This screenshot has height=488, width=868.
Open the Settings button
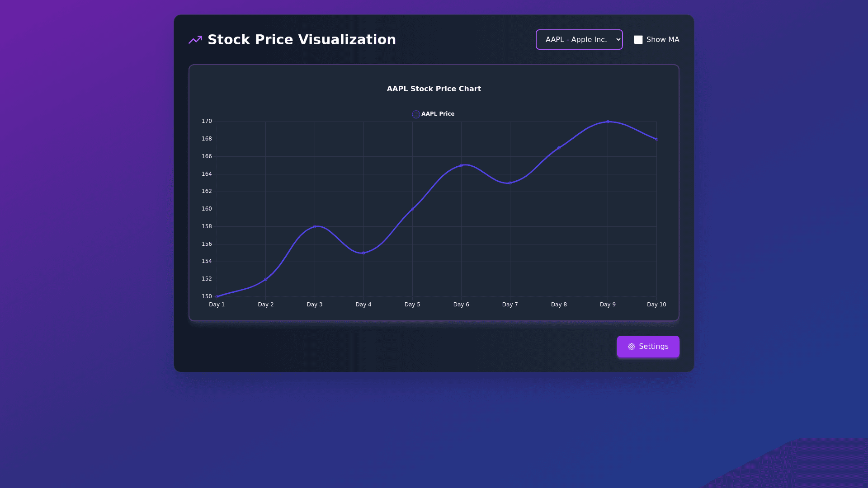click(x=648, y=347)
